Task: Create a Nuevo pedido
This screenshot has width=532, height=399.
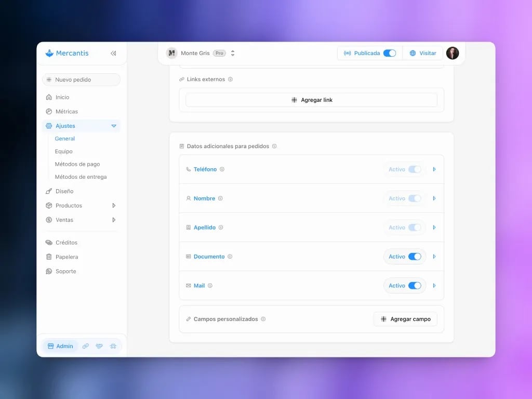Action: [x=81, y=79]
